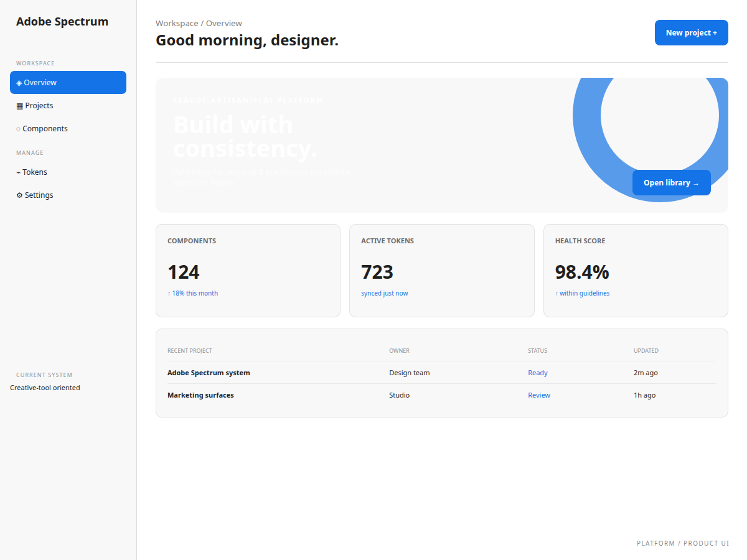Open the Health Score card showing 98.4%
Screen dimensions: 747x560
[x=636, y=271]
